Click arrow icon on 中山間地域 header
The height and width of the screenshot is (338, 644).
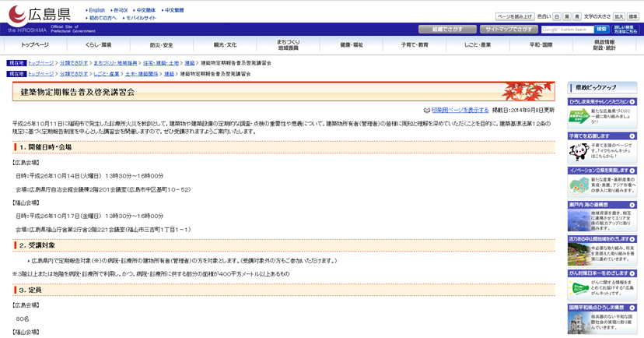(x=632, y=239)
